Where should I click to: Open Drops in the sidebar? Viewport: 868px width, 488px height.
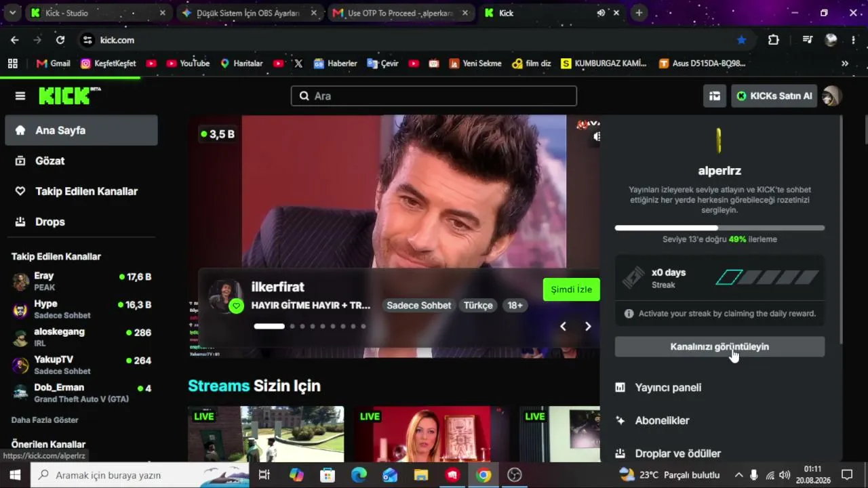pos(81,222)
